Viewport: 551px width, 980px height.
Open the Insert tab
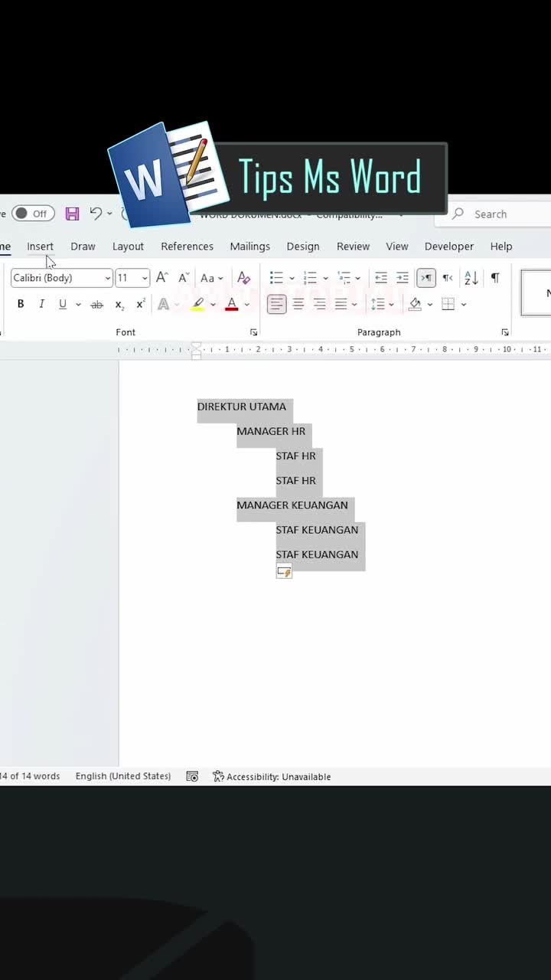(x=40, y=246)
